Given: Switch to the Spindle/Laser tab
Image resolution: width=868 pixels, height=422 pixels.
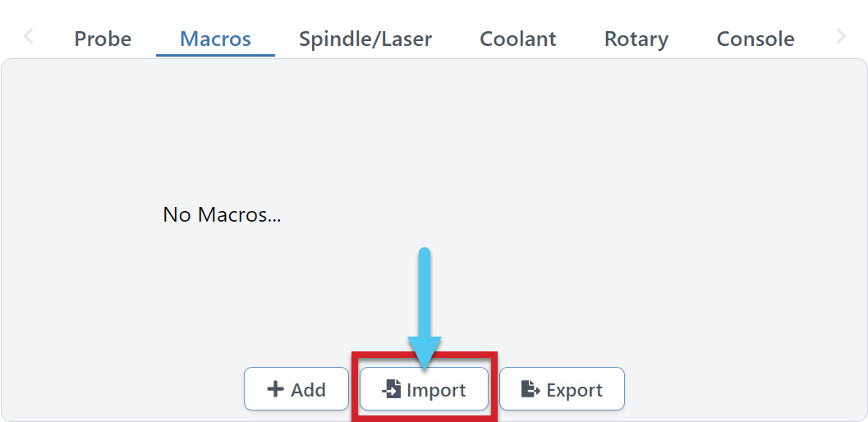Looking at the screenshot, I should pos(365,39).
